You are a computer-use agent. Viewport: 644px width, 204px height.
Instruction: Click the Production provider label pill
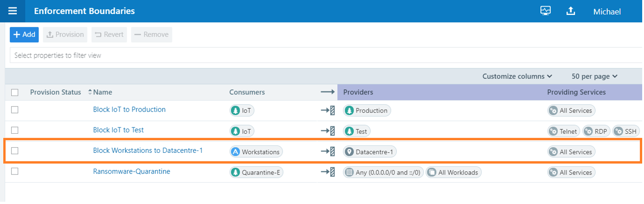pyautogui.click(x=367, y=110)
